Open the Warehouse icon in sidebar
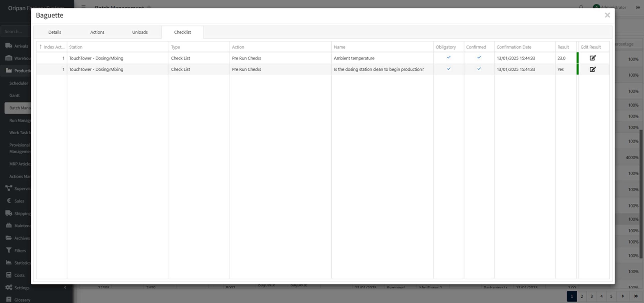This screenshot has height=303, width=644. click(9, 58)
